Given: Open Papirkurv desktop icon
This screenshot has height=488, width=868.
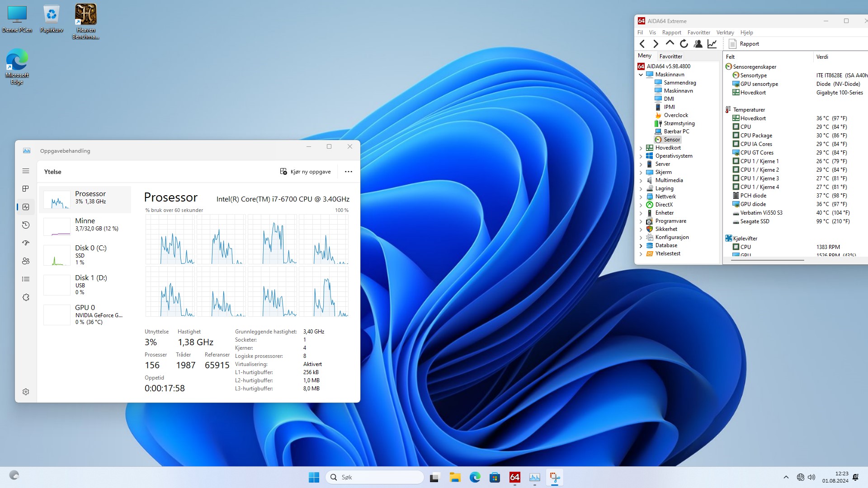Looking at the screenshot, I should (52, 18).
